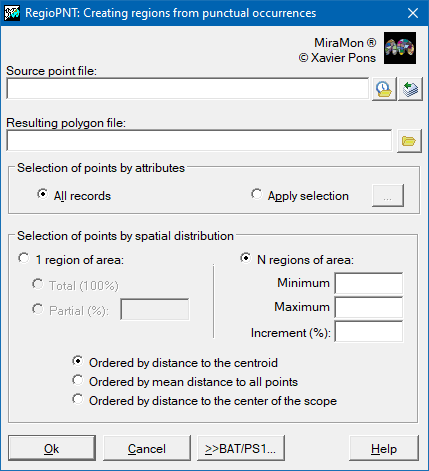
Task: Choose Ordered by mean distance to all points
Action: coord(185,382)
